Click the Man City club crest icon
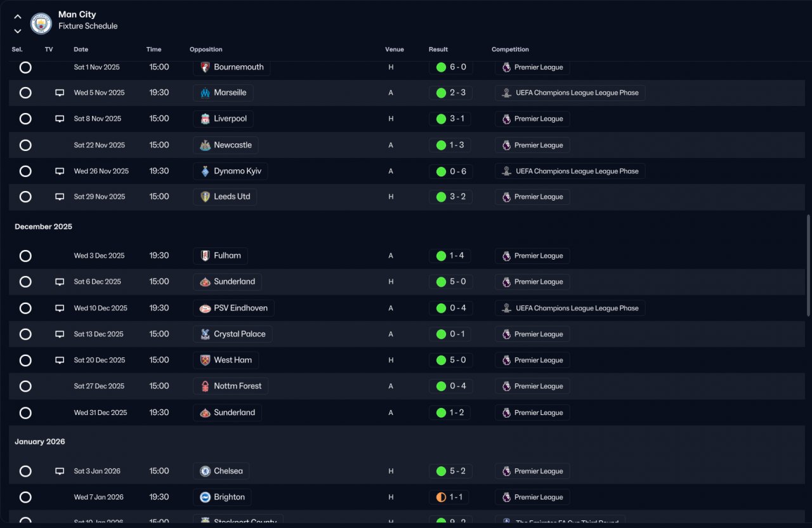 [41, 23]
